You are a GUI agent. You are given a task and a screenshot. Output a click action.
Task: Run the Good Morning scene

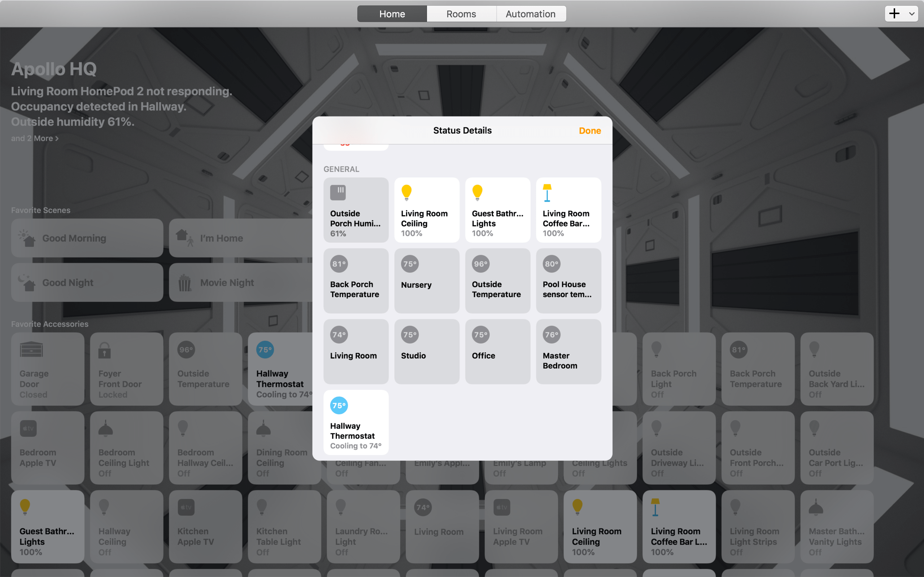point(87,238)
